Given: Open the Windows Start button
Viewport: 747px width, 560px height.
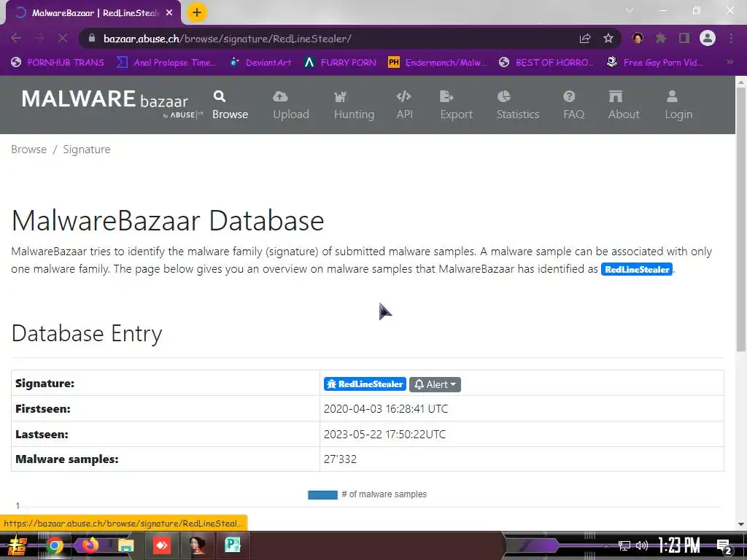Looking at the screenshot, I should click(x=18, y=545).
